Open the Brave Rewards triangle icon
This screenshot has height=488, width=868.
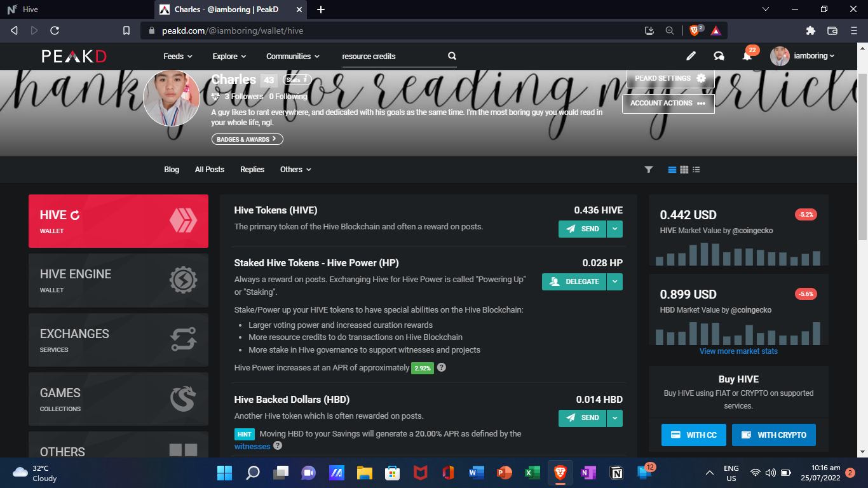(715, 30)
